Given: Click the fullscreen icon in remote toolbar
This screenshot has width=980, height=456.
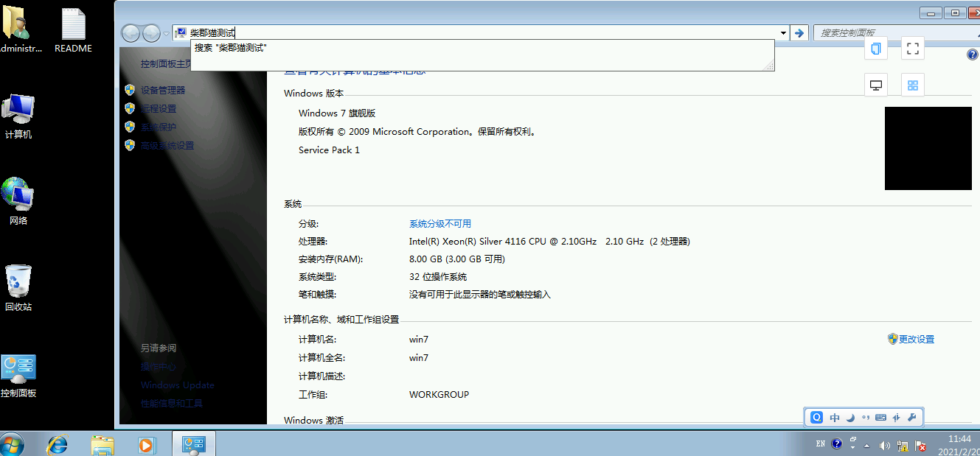Looking at the screenshot, I should (913, 48).
